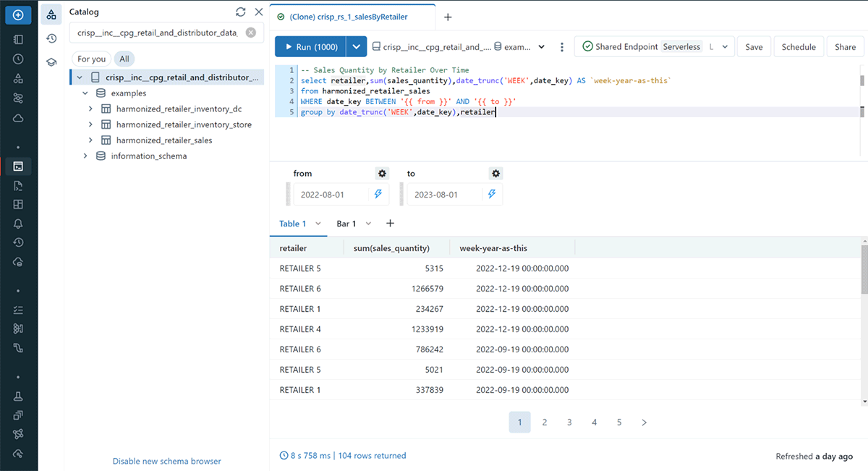
Task: Expand the harmonized_retailer_sales table
Action: tap(90, 140)
